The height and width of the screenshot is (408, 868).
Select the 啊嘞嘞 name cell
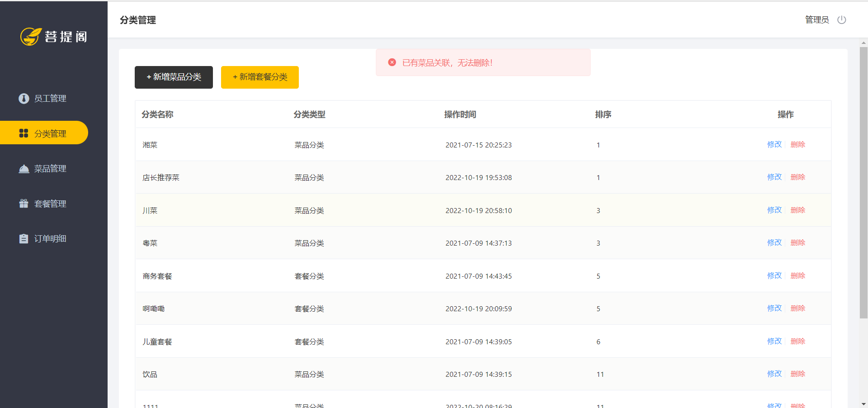[154, 309]
